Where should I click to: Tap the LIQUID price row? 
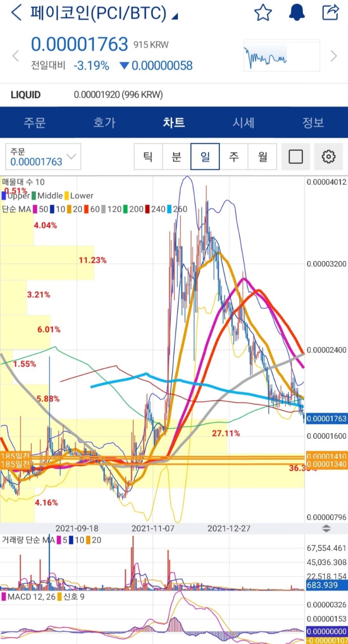point(174,95)
